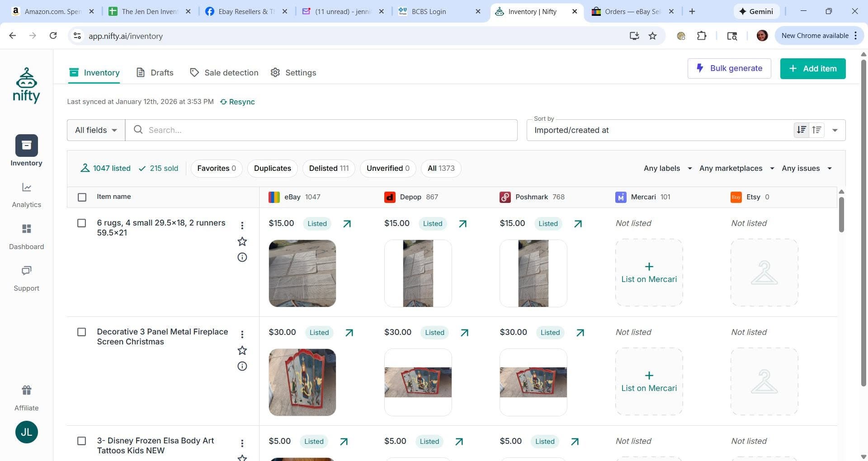Click the inventory Search field

coord(321,130)
